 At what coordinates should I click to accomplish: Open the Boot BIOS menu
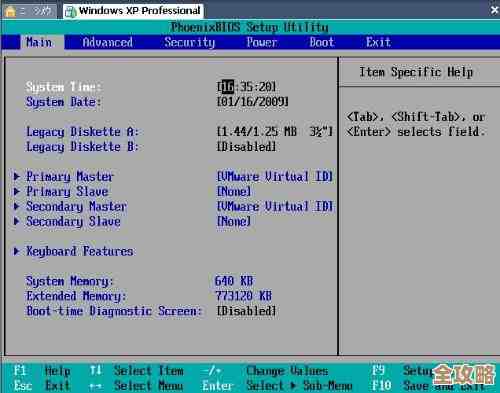tap(321, 43)
